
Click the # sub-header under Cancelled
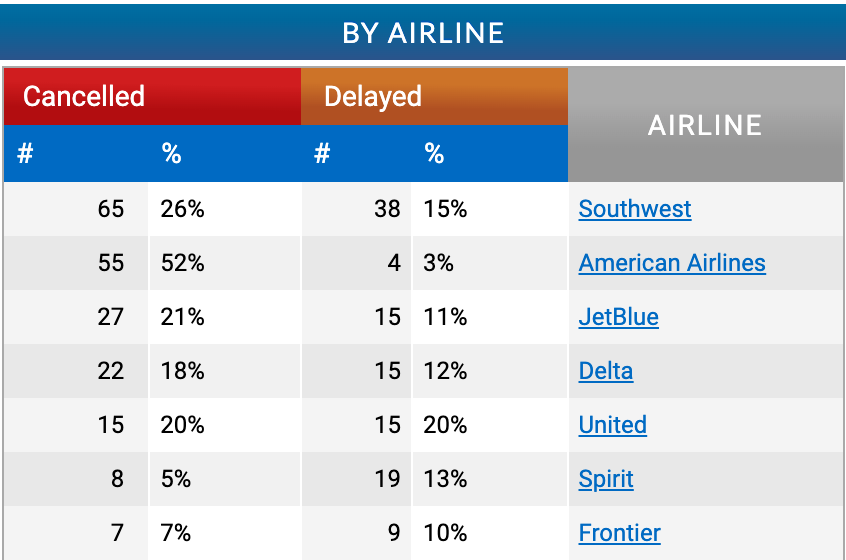point(26,154)
